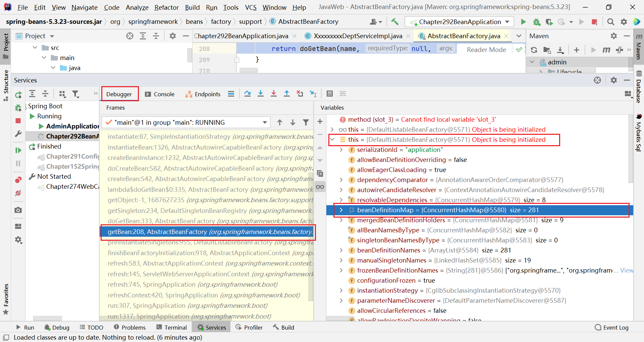Take a thread dump with the camera icon
644x342 pixels.
click(x=18, y=210)
